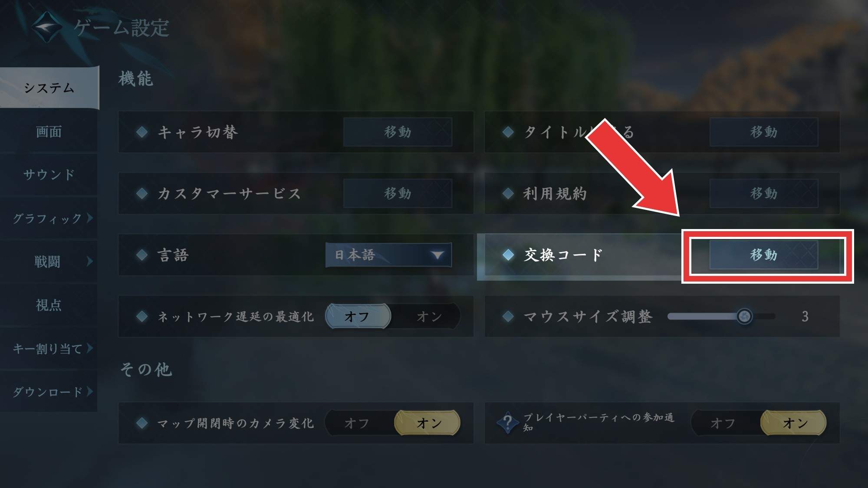
Task: Click the diamond bullet by マウスサイズ調整
Action: click(508, 316)
